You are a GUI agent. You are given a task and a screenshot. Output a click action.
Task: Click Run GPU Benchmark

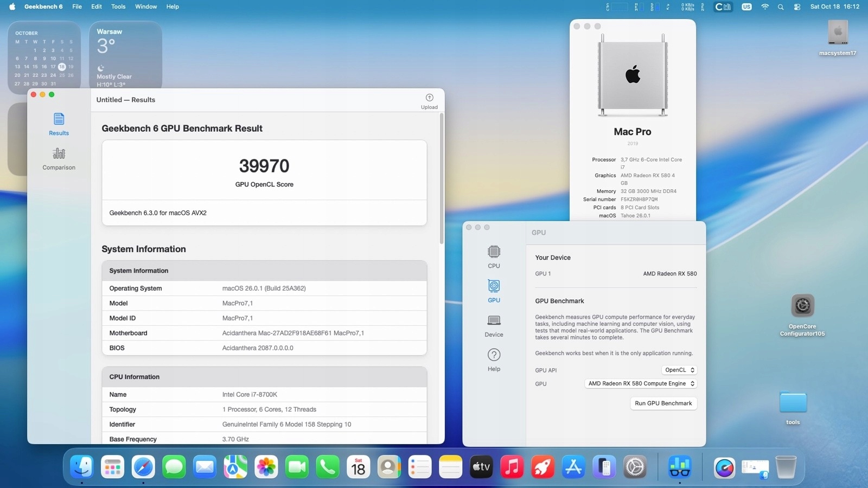coord(663,403)
